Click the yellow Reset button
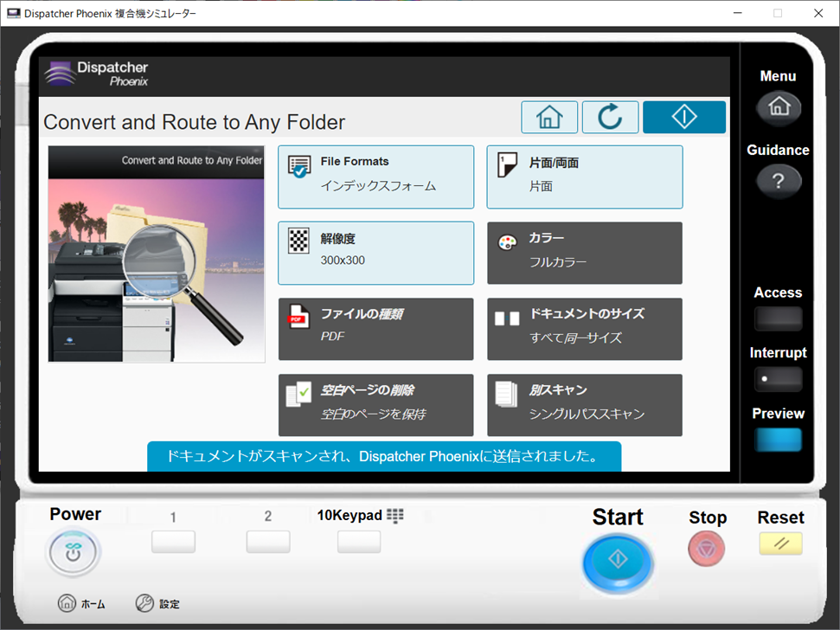Screen dimensions: 840x630 780,543
